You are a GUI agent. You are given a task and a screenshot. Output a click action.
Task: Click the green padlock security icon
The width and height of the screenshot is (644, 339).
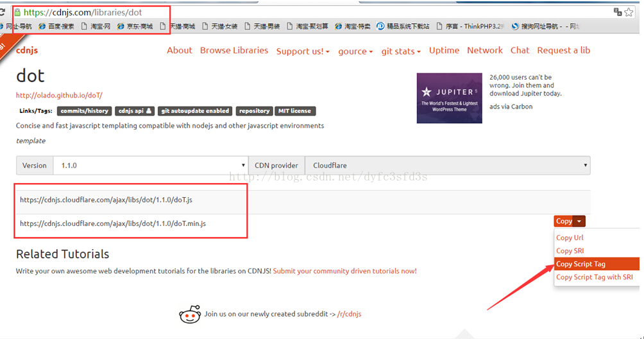tap(18, 12)
